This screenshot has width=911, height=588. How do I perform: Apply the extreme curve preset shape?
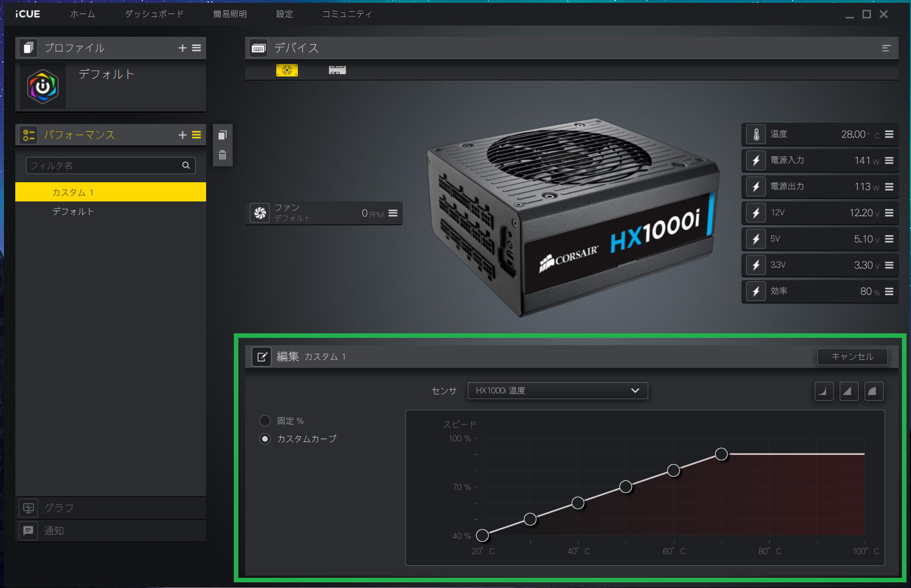[x=874, y=391]
